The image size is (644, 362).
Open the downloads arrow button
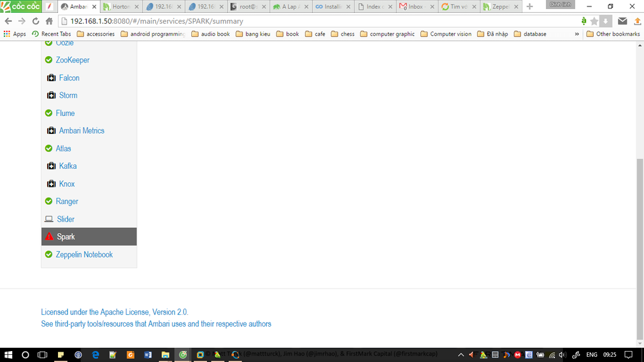click(605, 21)
